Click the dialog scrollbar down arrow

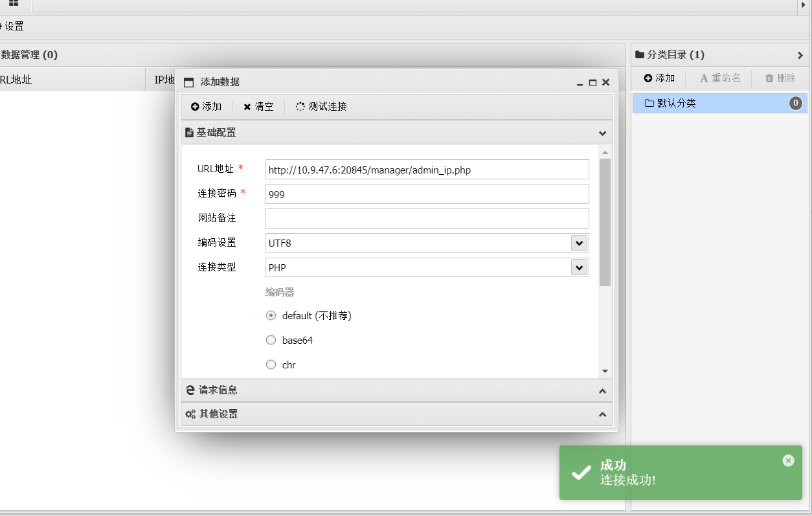[605, 371]
